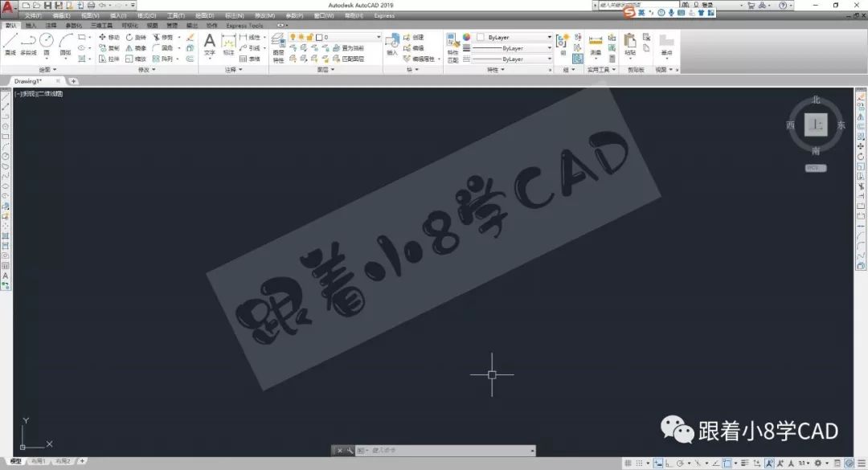Open the File (文件) menu
The width and height of the screenshot is (868, 470).
[33, 16]
